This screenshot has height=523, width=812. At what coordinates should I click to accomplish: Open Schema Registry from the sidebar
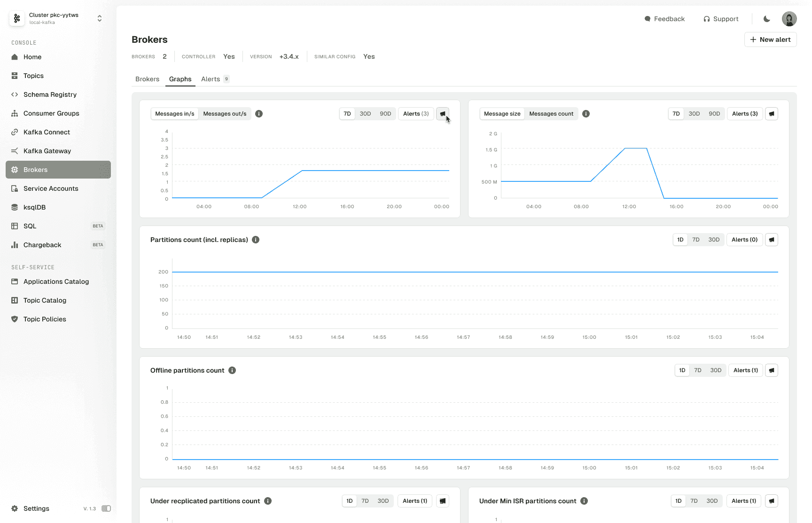[x=49, y=94]
